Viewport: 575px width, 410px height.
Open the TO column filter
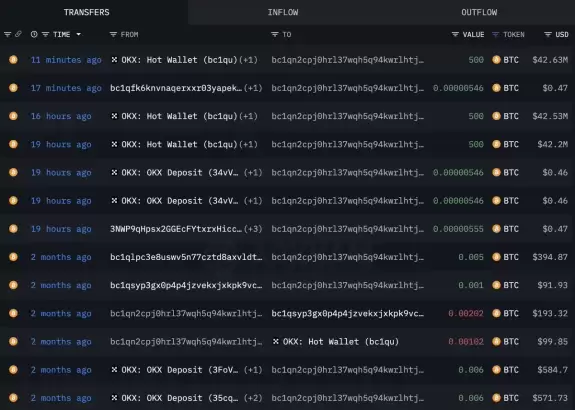(275, 34)
